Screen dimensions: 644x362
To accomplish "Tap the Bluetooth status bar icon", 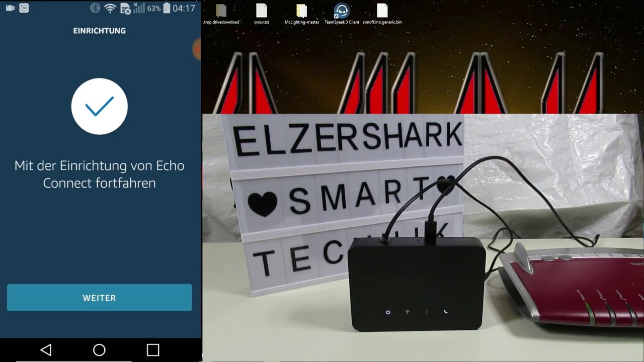I will pyautogui.click(x=95, y=8).
